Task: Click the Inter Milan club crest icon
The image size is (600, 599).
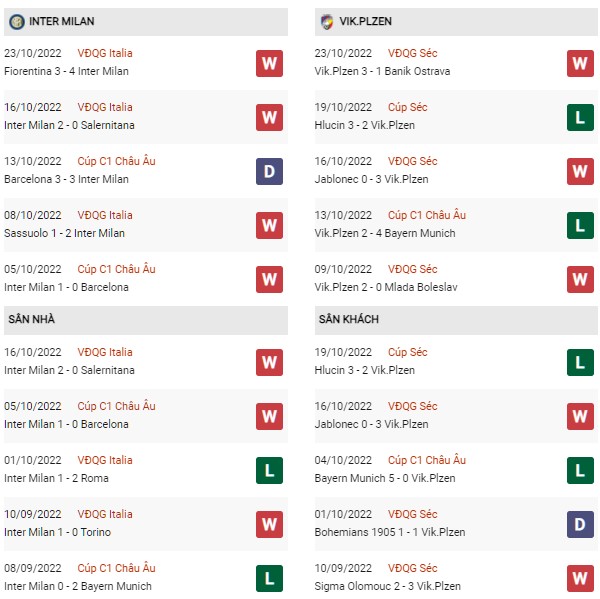Action: coord(17,21)
